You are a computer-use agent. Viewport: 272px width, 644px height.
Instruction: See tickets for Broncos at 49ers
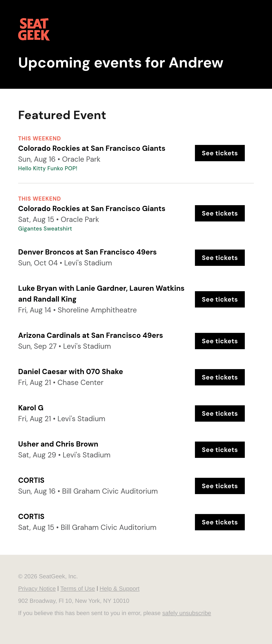tap(220, 257)
